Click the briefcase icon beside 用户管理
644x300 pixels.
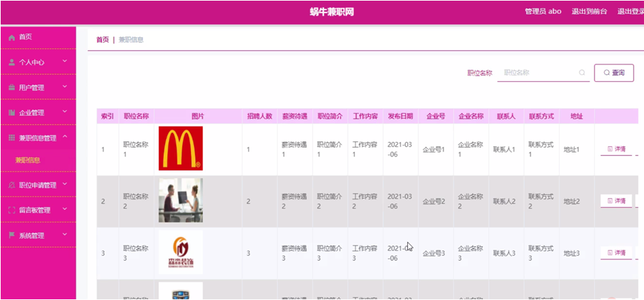(12, 87)
